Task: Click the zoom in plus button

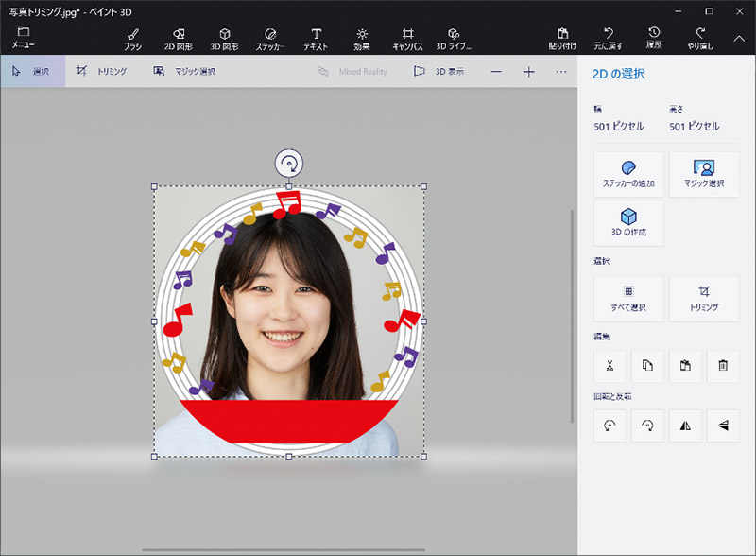Action: (529, 72)
